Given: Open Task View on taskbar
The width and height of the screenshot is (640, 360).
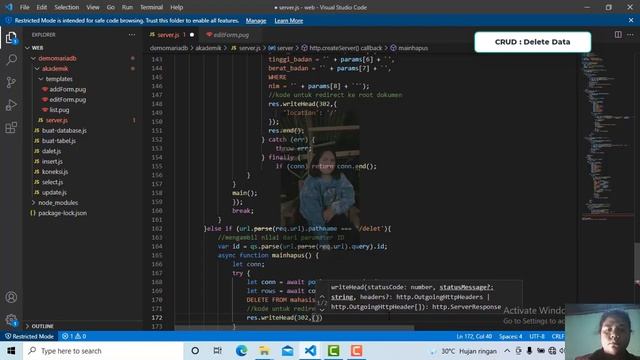Looking at the screenshot, I should pos(218,351).
